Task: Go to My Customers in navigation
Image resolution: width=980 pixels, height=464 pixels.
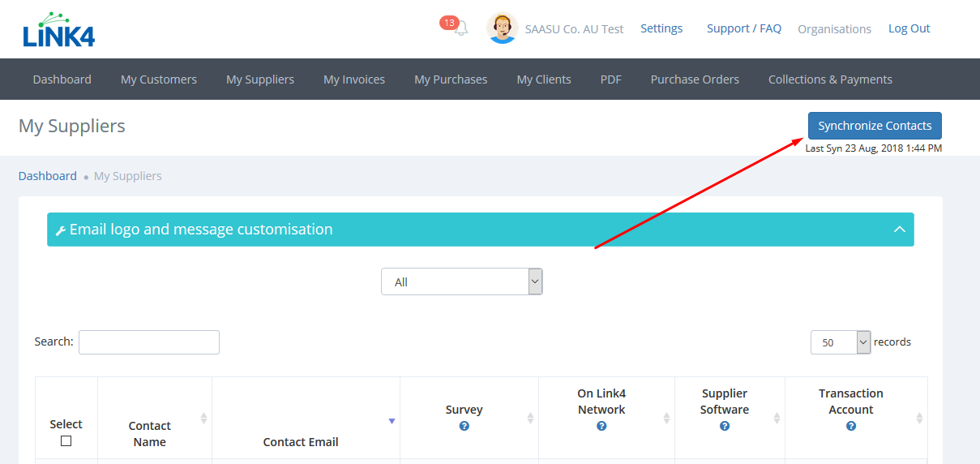Action: (159, 79)
